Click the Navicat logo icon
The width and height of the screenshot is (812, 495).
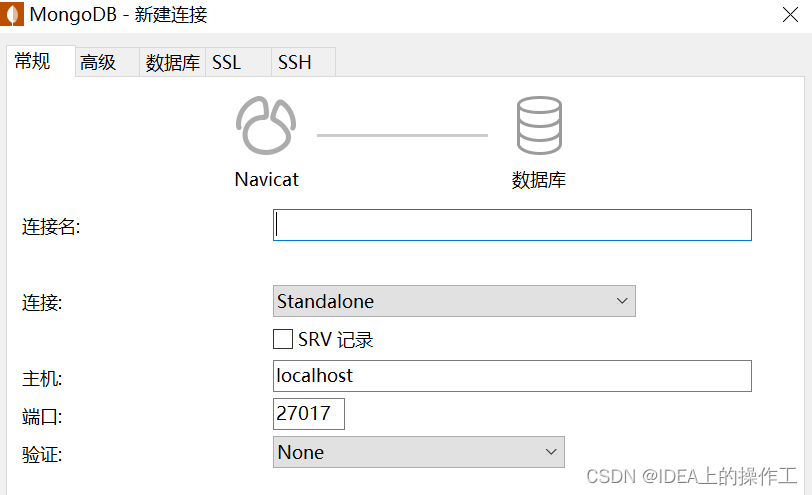coord(266,125)
